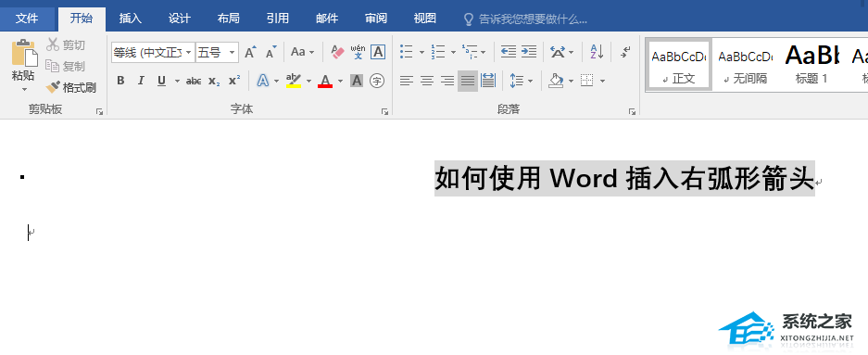Apply paragraph shading with the paint bucket

556,81
